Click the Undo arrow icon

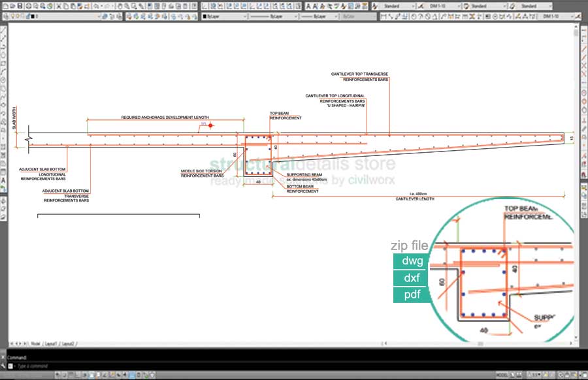point(96,6)
